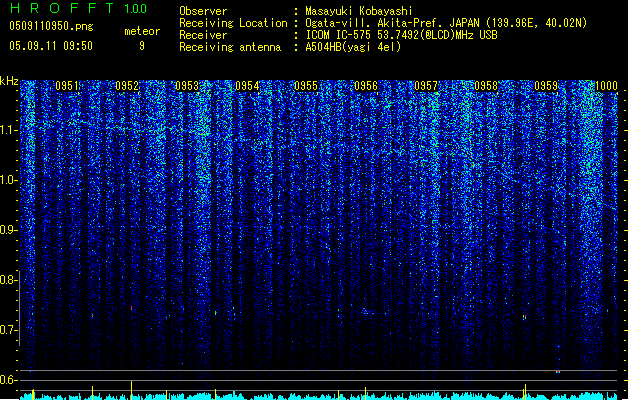629x400 pixels.
Task: Select the file name 0509110950.png
Action: (51, 26)
